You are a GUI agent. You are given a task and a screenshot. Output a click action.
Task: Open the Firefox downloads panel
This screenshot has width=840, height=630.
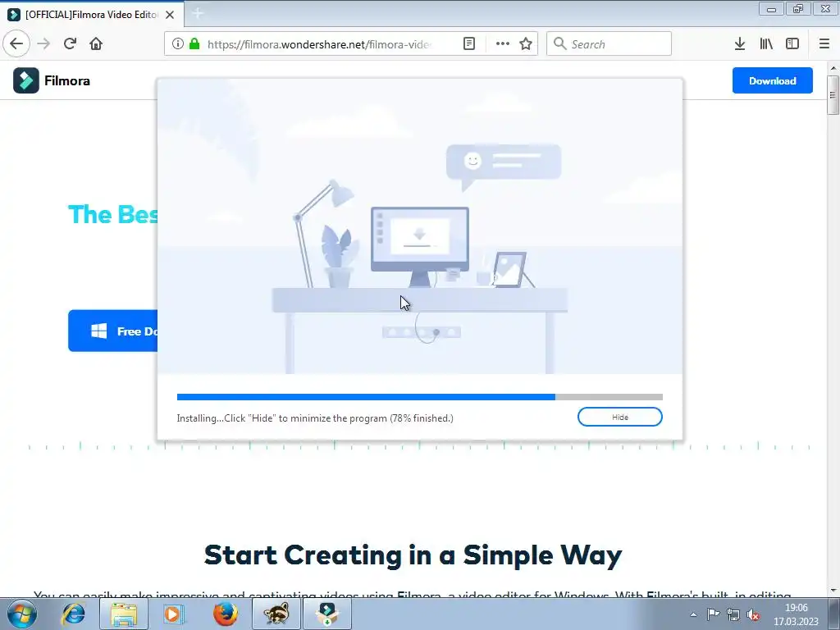(740, 43)
